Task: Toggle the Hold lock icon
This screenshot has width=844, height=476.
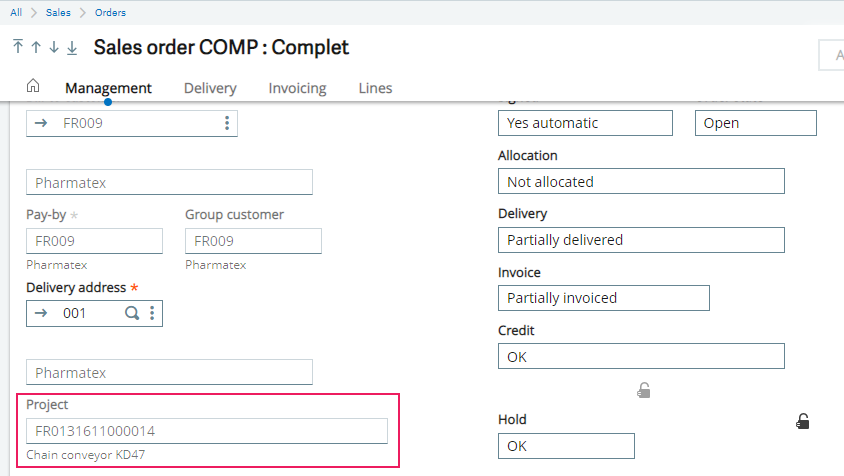Action: (x=802, y=421)
